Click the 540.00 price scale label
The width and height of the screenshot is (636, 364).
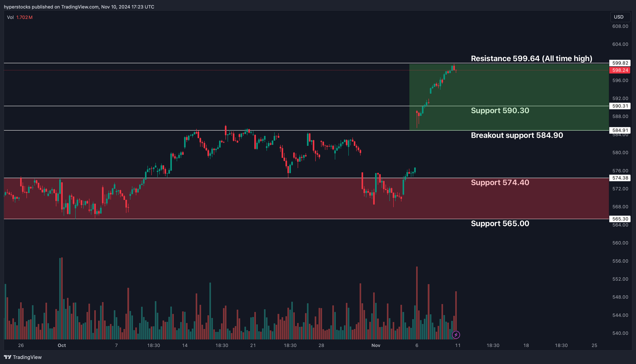click(620, 333)
